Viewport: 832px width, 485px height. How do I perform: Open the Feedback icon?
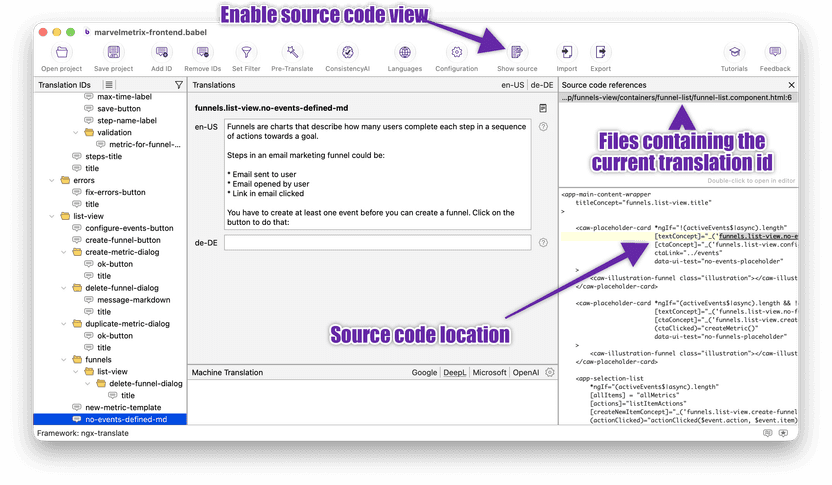pyautogui.click(x=775, y=53)
